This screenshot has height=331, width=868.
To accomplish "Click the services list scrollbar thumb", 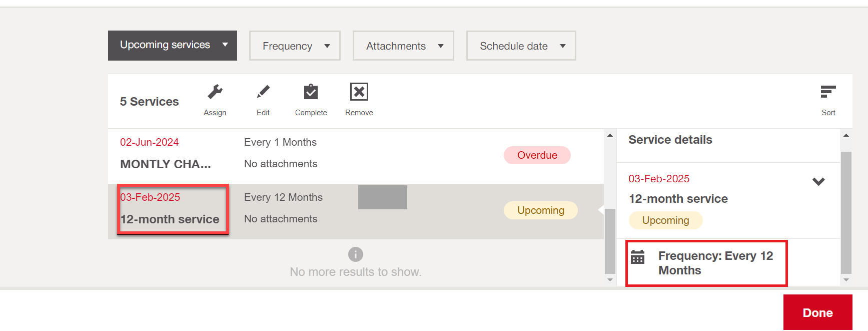I will [x=610, y=241].
